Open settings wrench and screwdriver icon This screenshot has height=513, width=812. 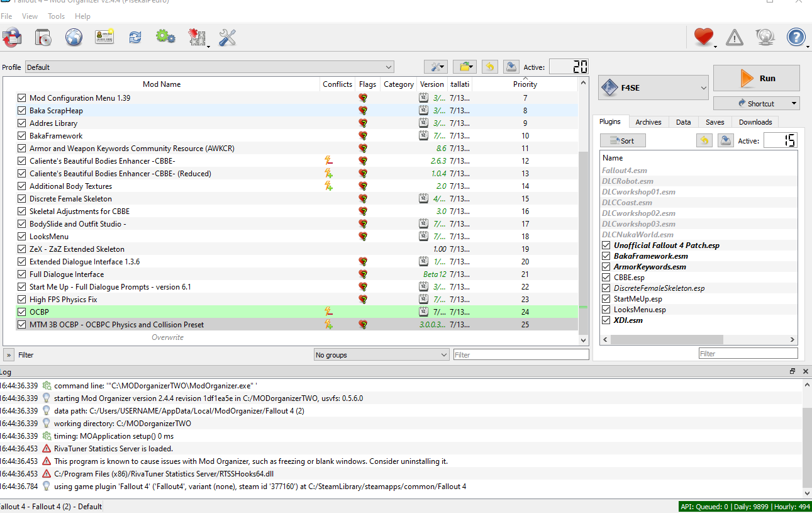[x=227, y=38]
